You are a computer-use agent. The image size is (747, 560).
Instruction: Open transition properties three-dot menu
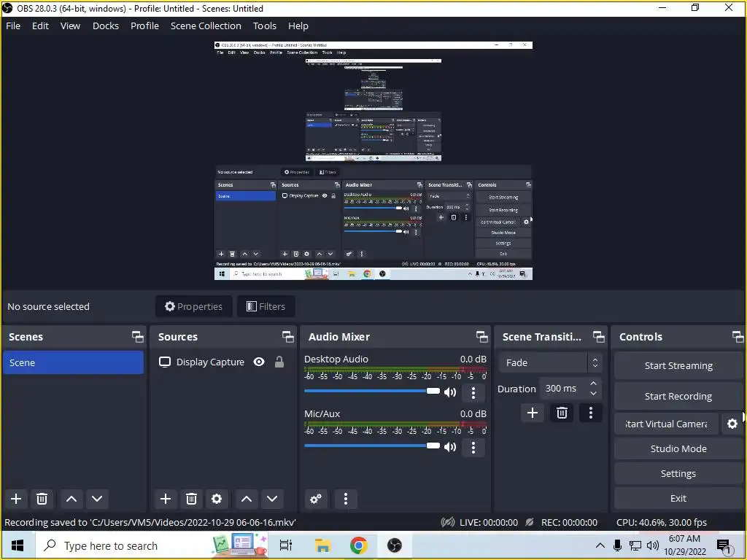(591, 413)
